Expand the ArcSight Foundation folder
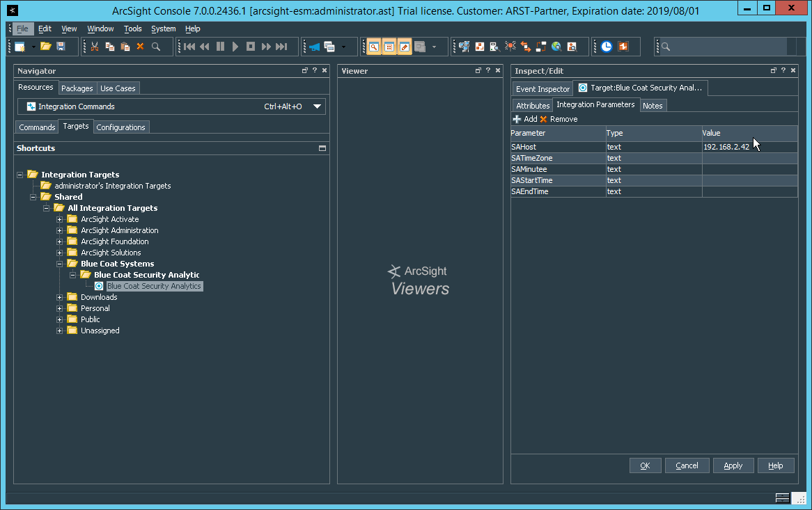This screenshot has width=812, height=510. point(60,241)
